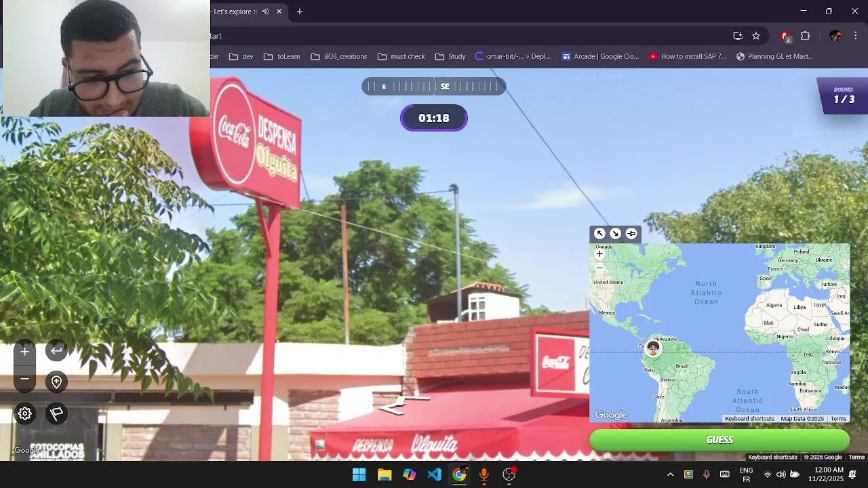Open Keyboard shortcuts on the guess map
This screenshot has height=488, width=868.
click(749, 419)
